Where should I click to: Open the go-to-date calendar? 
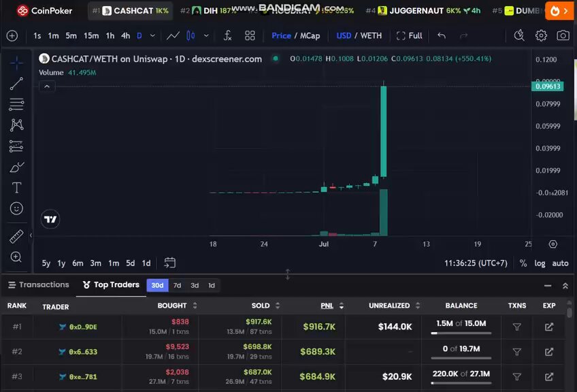click(169, 263)
